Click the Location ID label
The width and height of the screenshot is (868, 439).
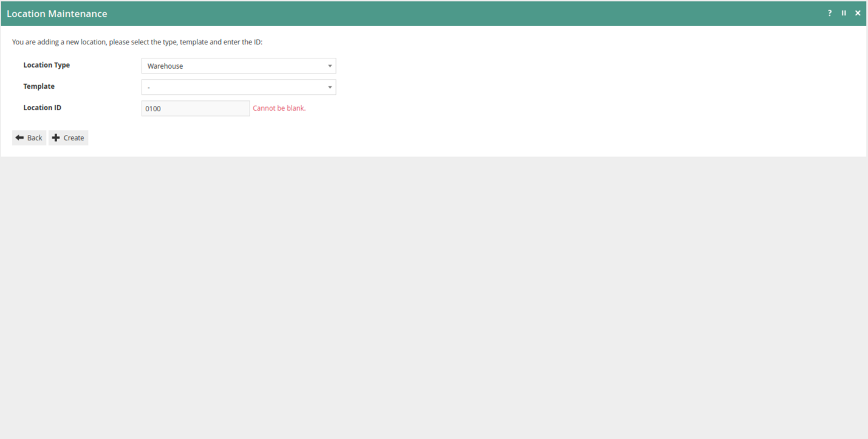click(x=43, y=108)
